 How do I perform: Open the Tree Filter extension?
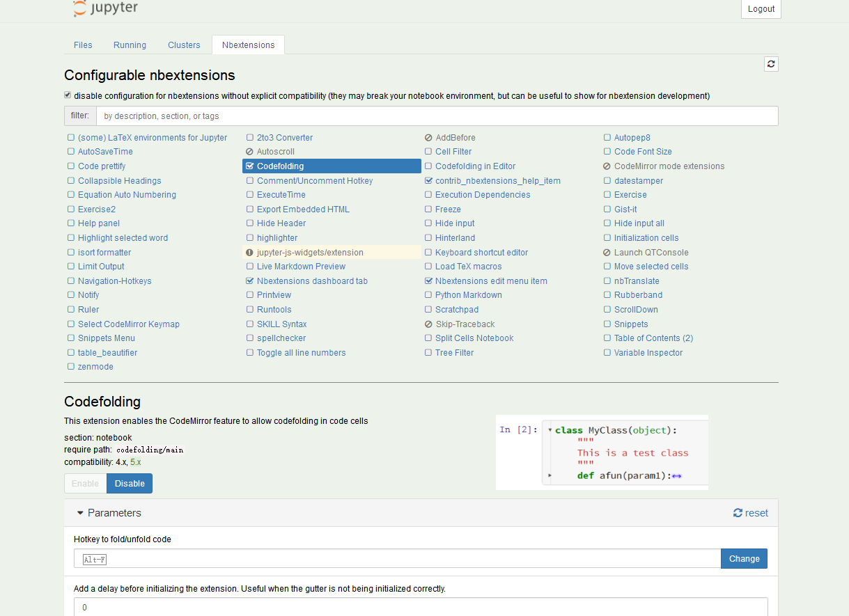pyautogui.click(x=455, y=353)
